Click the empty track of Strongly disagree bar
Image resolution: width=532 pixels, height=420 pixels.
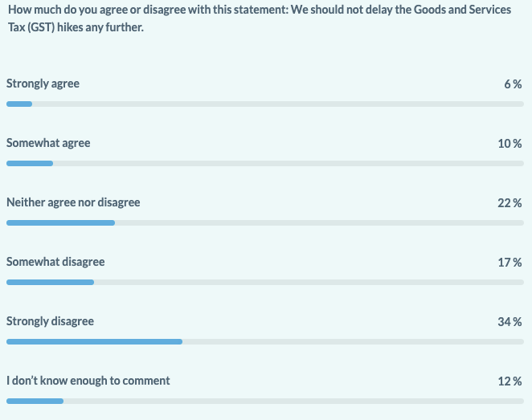pos(354,341)
